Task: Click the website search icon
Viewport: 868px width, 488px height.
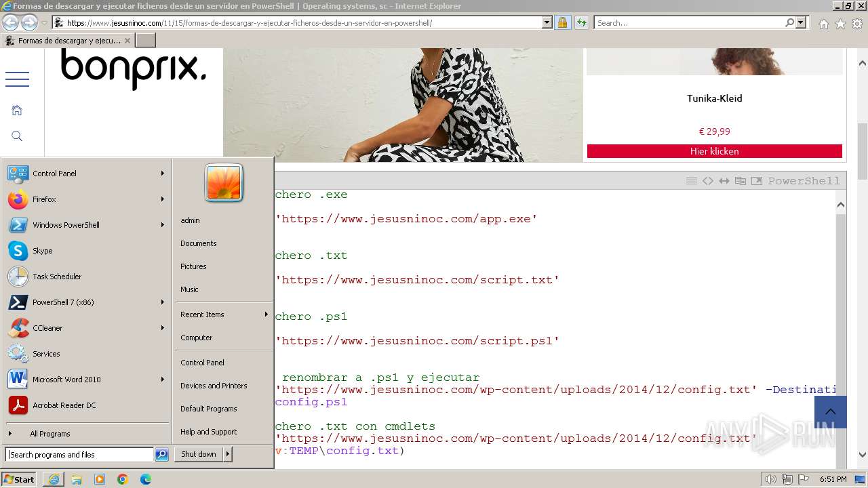Action: 17,136
